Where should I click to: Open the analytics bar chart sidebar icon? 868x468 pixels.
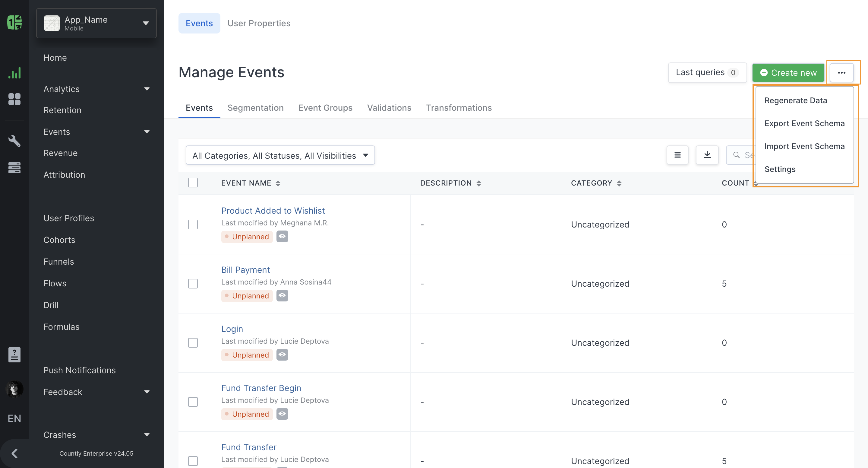pos(14,73)
